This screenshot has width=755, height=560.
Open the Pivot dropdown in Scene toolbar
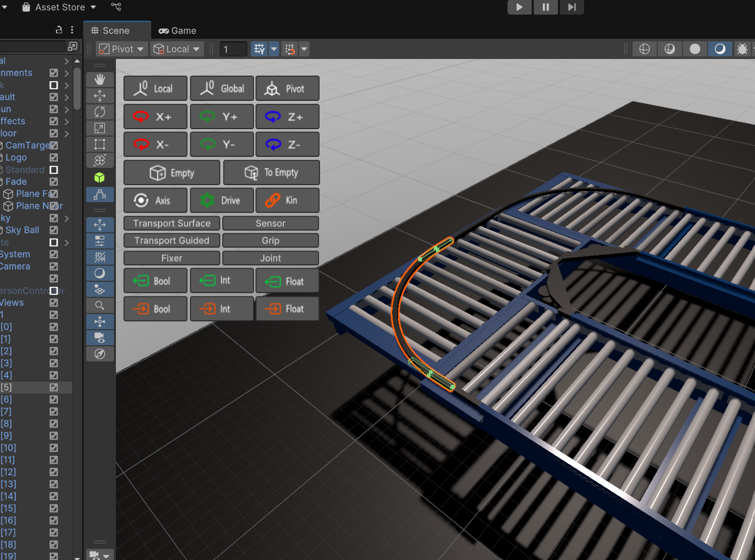coord(121,49)
